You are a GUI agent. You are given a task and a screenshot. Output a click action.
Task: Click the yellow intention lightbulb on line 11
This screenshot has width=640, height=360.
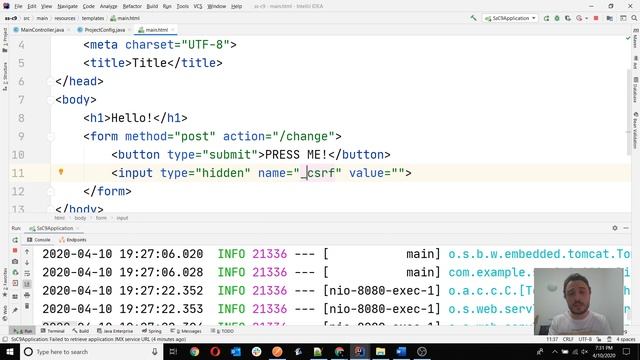[x=61, y=172]
